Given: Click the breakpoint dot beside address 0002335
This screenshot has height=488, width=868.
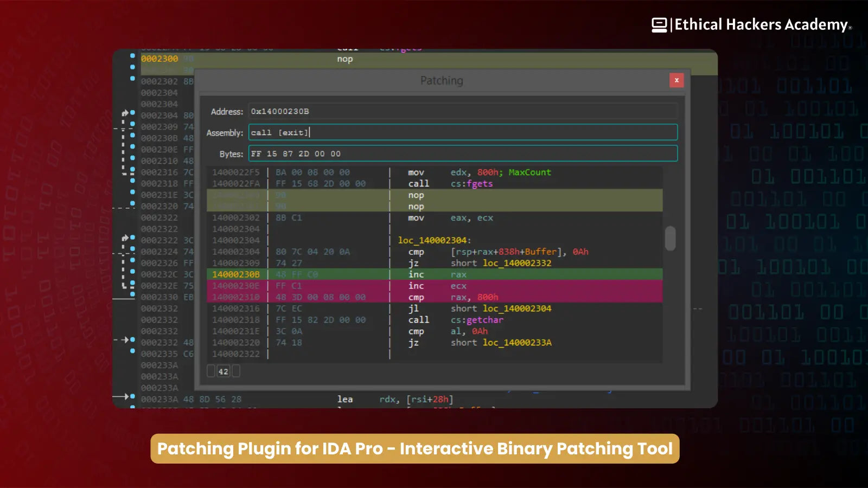Looking at the screenshot, I should click(x=132, y=351).
